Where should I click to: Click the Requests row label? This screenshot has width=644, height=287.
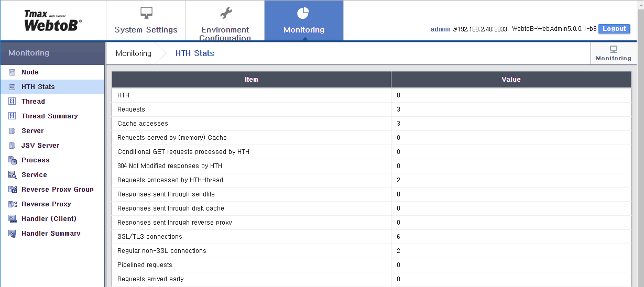pyautogui.click(x=131, y=109)
